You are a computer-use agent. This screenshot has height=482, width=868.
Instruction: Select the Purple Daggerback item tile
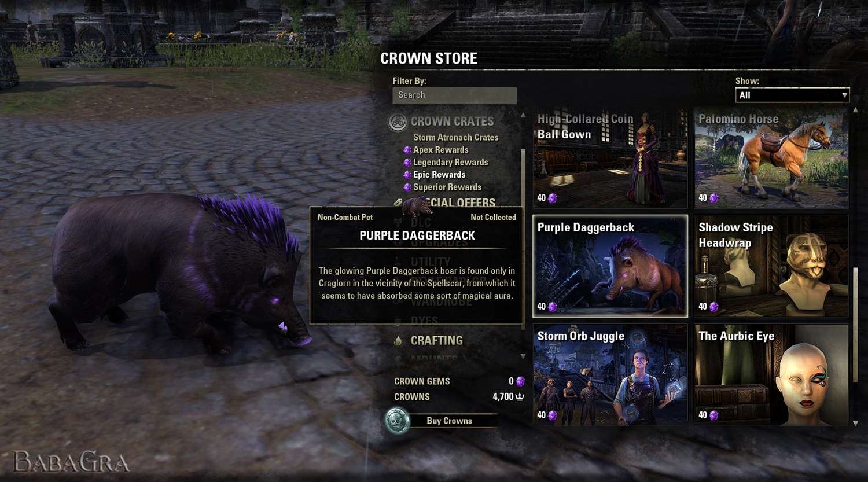[610, 266]
